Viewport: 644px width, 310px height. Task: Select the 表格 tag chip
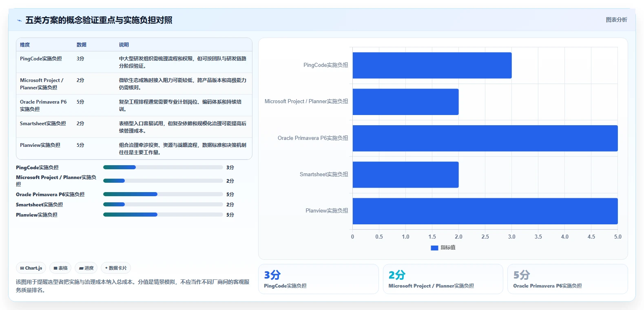(x=60, y=268)
